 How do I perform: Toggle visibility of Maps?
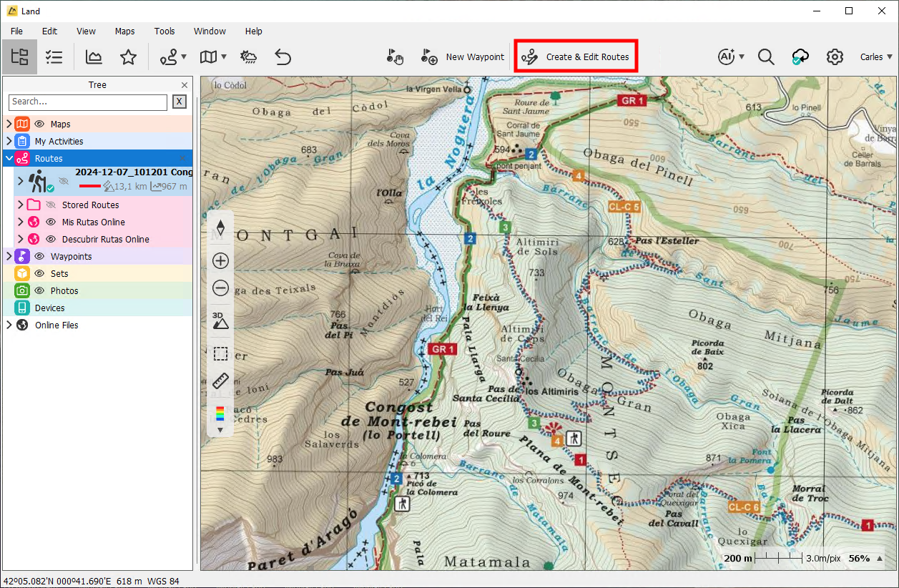pyautogui.click(x=40, y=124)
